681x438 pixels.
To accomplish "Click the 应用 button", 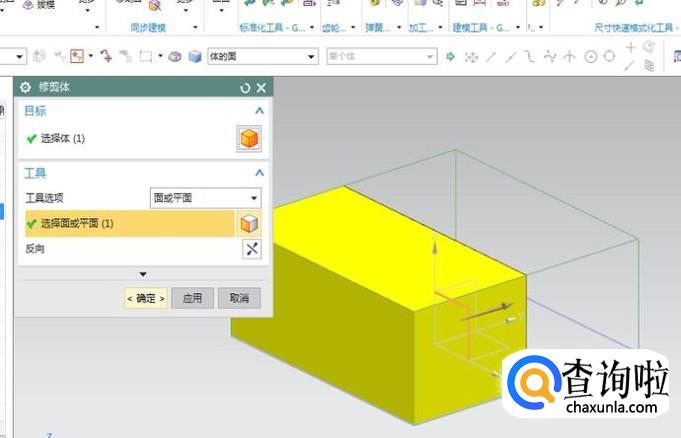I will point(193,298).
